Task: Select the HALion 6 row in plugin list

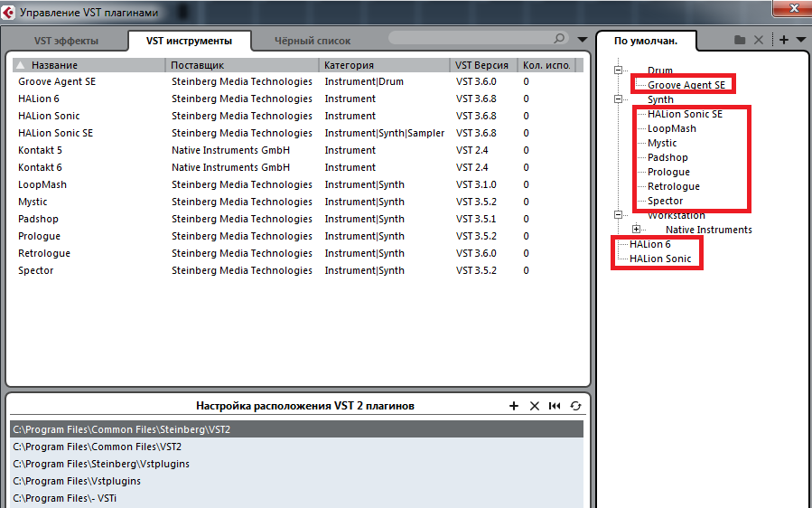Action: pyautogui.click(x=298, y=99)
